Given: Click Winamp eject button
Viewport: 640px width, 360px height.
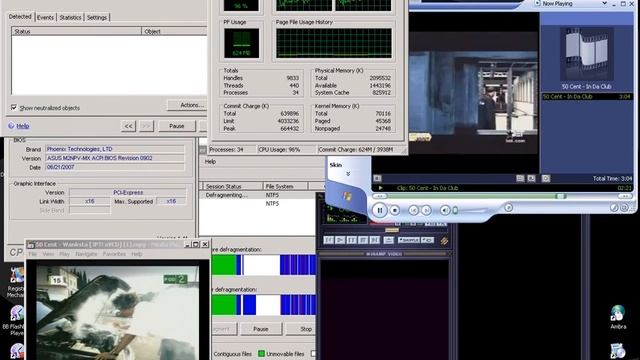Looking at the screenshot, I should coord(389,240).
